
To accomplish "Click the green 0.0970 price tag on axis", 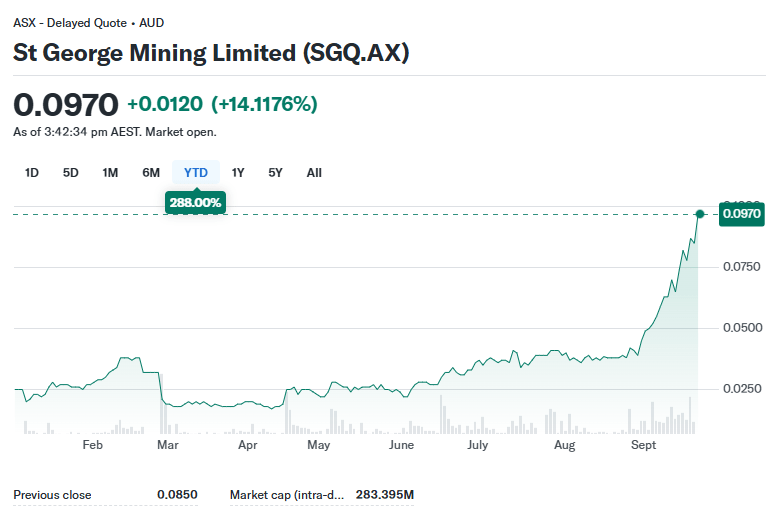I will coord(741,214).
